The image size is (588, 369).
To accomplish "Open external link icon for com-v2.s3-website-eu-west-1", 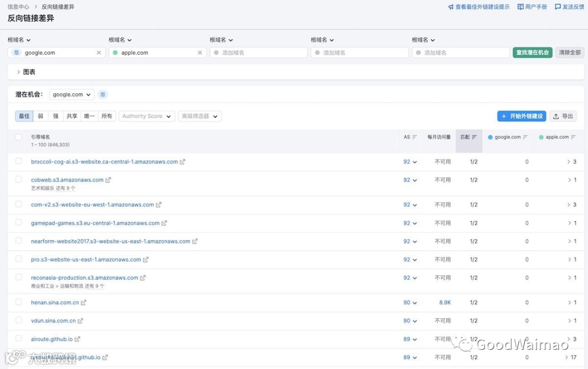I will coord(158,205).
